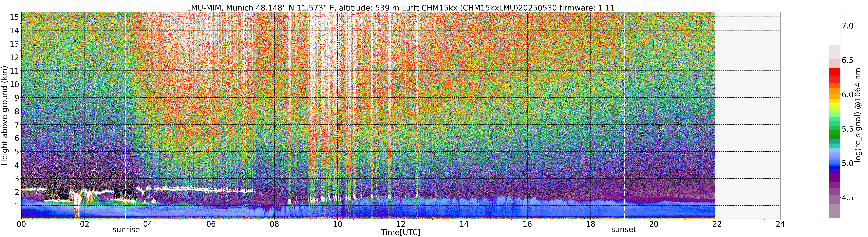Select the "sunset" label below the time axis
This screenshot has width=868, height=237.
[x=624, y=230]
